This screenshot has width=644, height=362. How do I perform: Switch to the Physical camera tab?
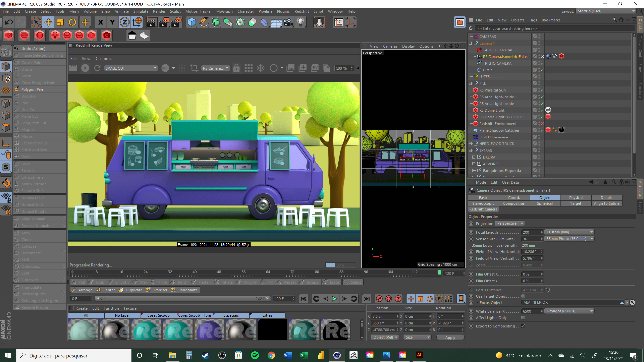point(576,198)
